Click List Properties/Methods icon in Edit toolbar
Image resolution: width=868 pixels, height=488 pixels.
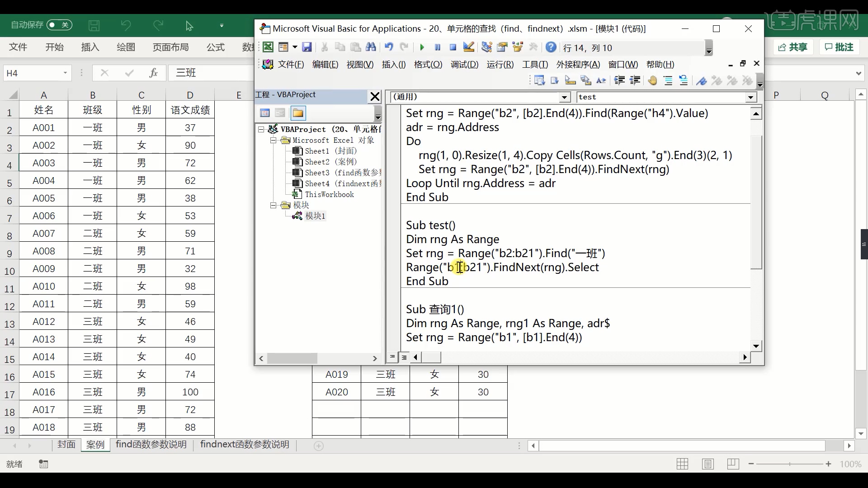tap(539, 80)
